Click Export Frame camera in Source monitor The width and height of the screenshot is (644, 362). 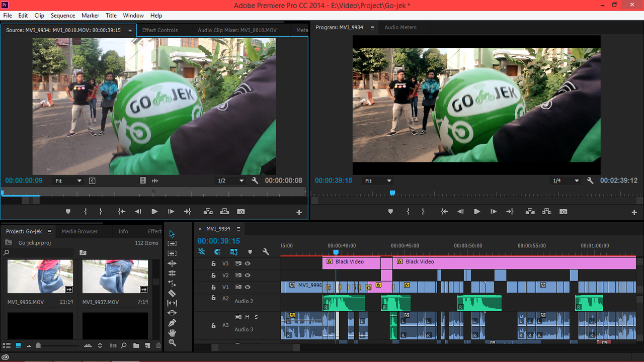pyautogui.click(x=241, y=212)
